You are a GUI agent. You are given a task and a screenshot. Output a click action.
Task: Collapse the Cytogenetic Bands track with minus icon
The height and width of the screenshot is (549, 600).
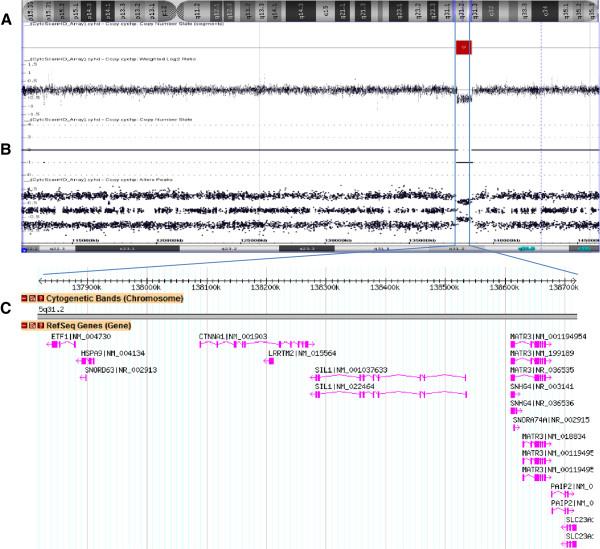tap(24, 298)
